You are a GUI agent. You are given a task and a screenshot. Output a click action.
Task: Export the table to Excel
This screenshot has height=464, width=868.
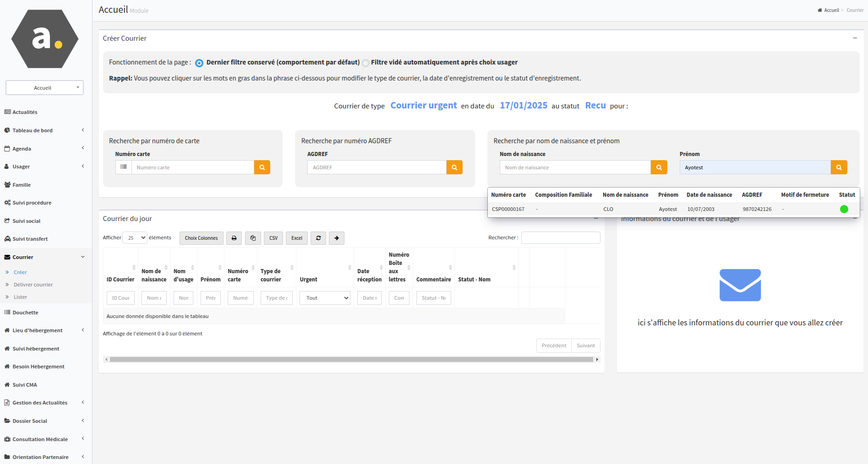coord(296,238)
